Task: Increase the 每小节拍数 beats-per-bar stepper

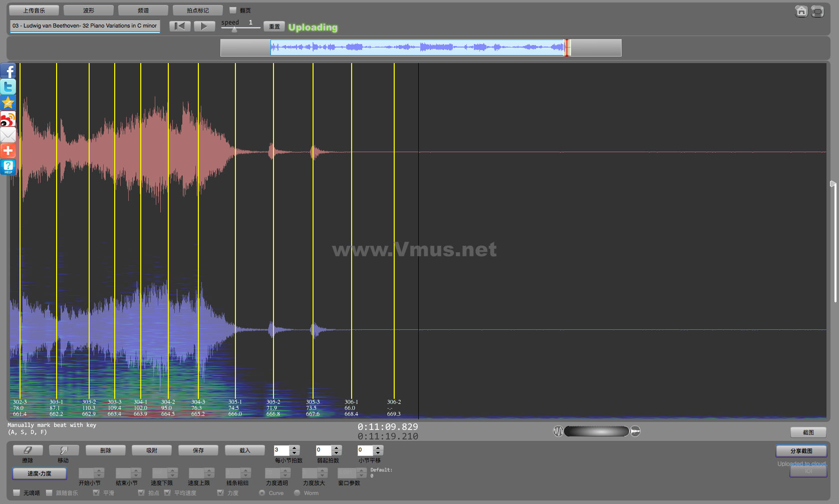Action: (x=295, y=448)
